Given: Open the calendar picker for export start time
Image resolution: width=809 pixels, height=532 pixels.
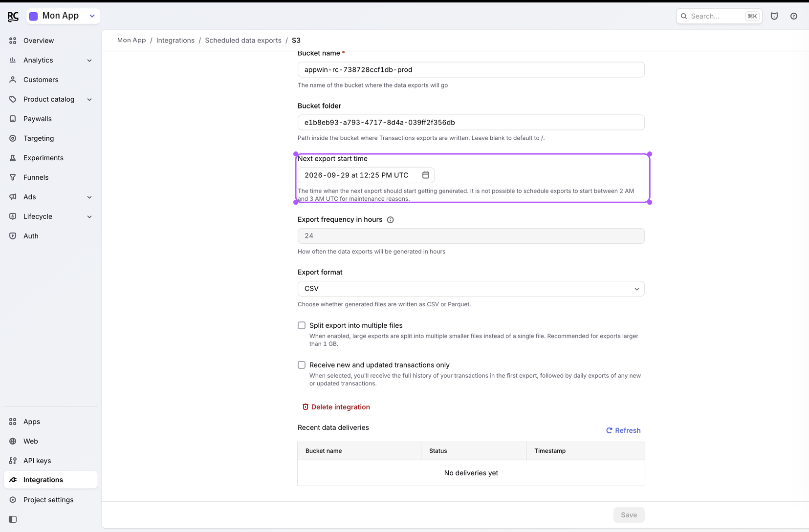Looking at the screenshot, I should [426, 175].
